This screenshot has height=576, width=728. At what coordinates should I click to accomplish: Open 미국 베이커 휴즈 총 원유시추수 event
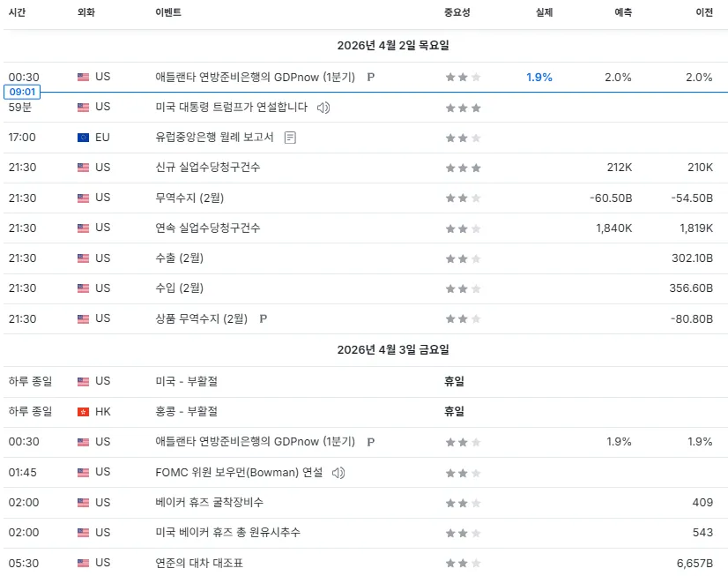[x=227, y=532]
